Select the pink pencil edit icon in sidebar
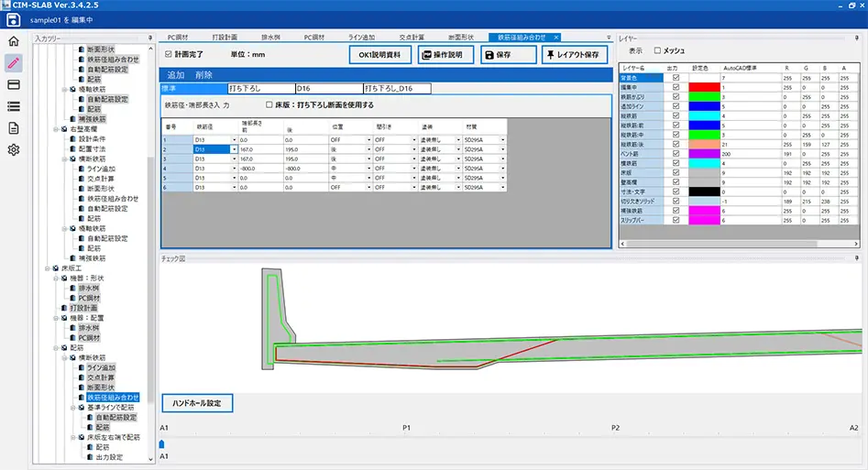This screenshot has width=868, height=470. [x=13, y=63]
